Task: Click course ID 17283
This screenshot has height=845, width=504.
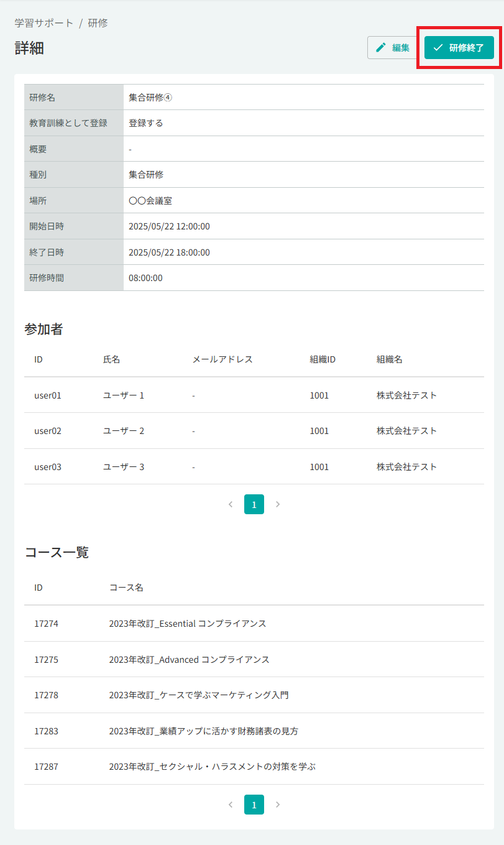Action: pos(46,731)
